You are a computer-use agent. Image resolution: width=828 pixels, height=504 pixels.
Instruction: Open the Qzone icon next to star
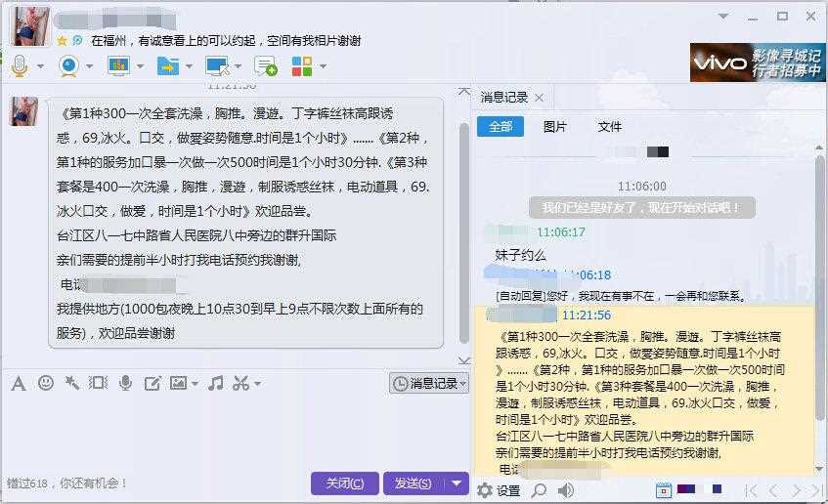pos(77,40)
